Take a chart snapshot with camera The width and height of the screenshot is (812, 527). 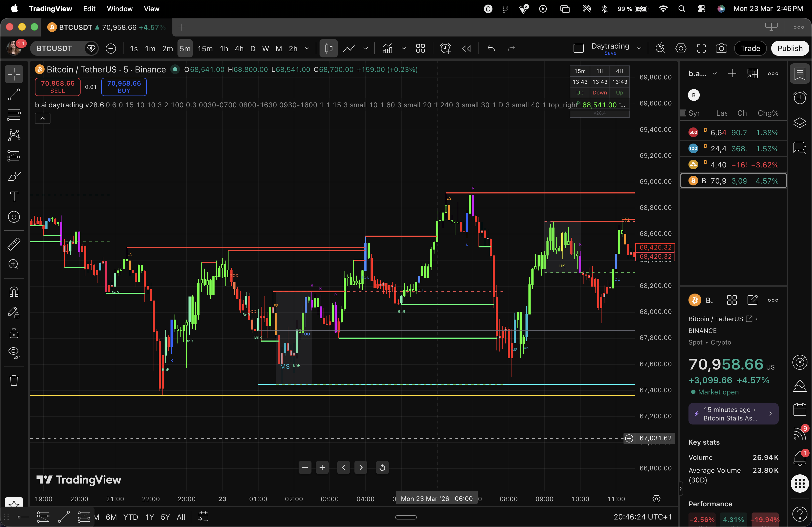tap(721, 48)
